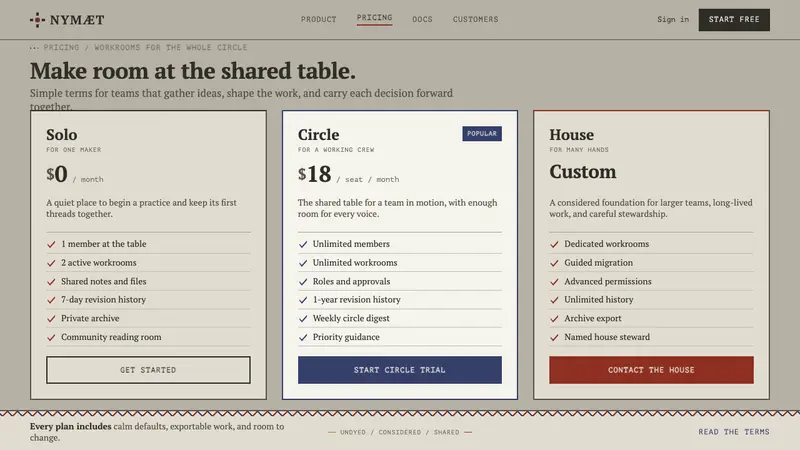Click Contact the House button

pos(651,370)
